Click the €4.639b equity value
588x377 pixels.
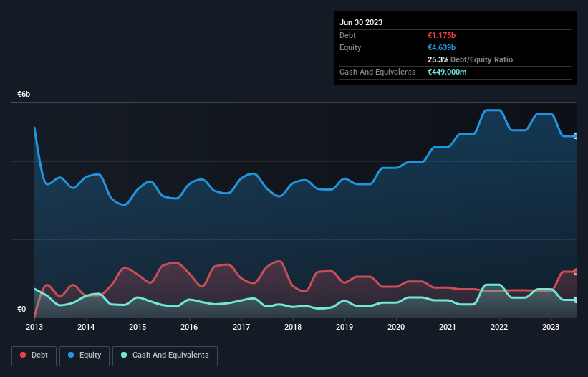click(x=441, y=47)
